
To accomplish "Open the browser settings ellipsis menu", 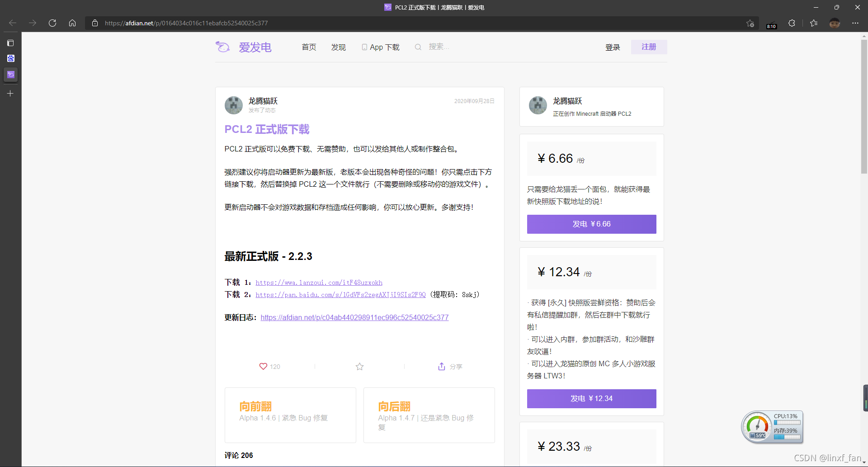I will tap(855, 23).
